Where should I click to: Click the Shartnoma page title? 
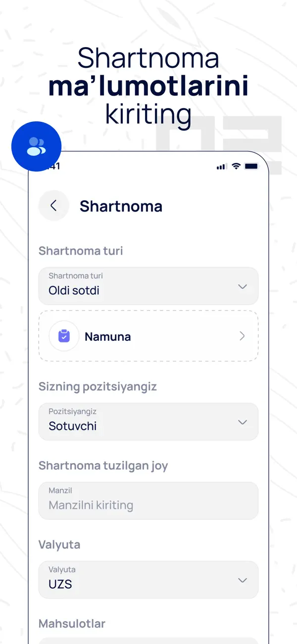[121, 206]
